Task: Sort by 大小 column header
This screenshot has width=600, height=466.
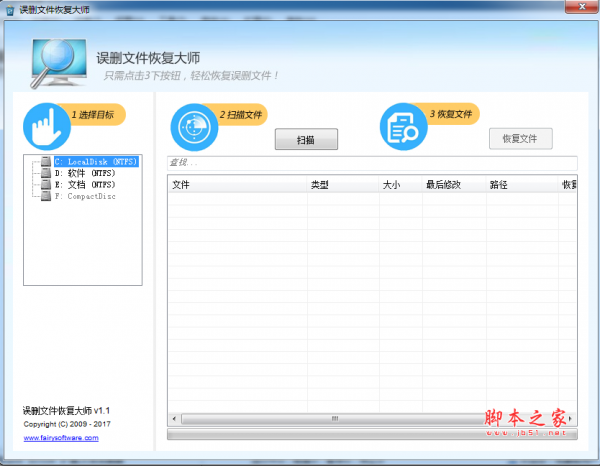Action: (401, 185)
